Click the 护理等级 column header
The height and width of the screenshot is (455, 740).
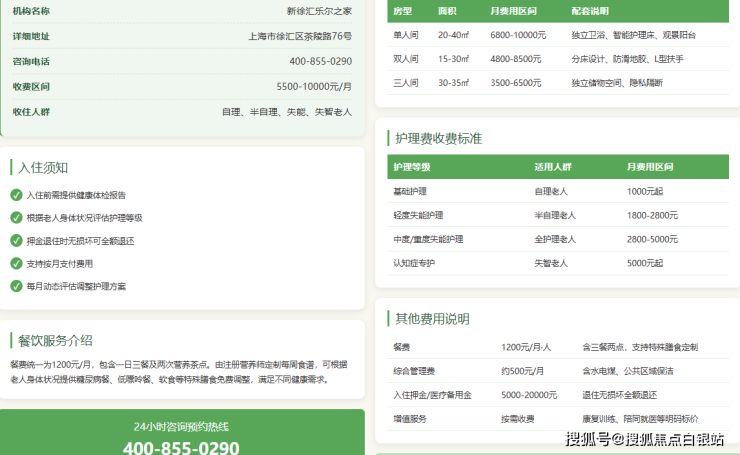click(412, 167)
